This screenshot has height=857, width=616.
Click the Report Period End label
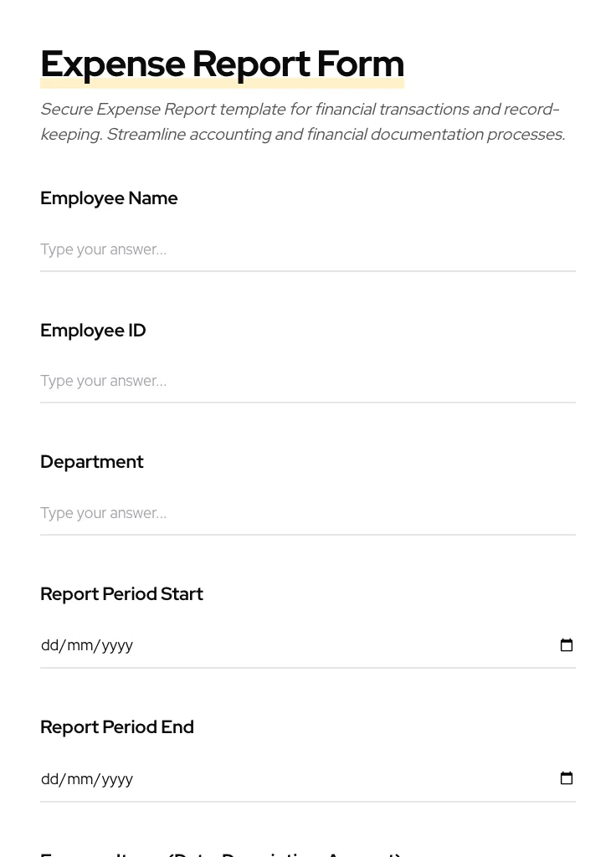[117, 726]
